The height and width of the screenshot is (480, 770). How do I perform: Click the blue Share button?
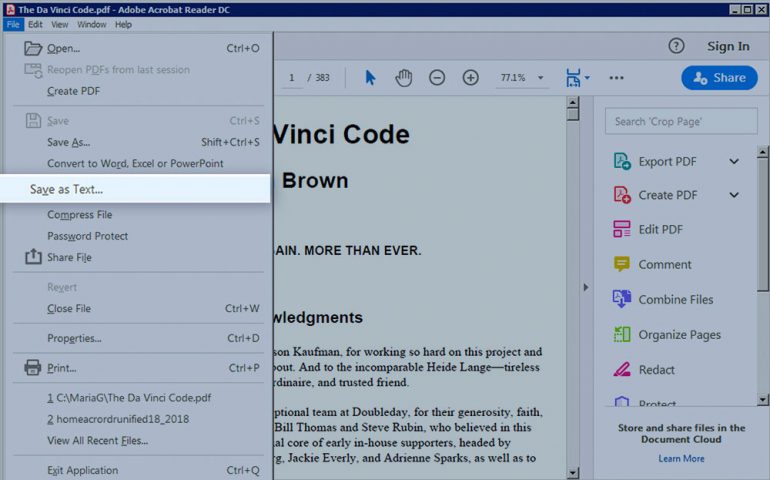point(719,78)
